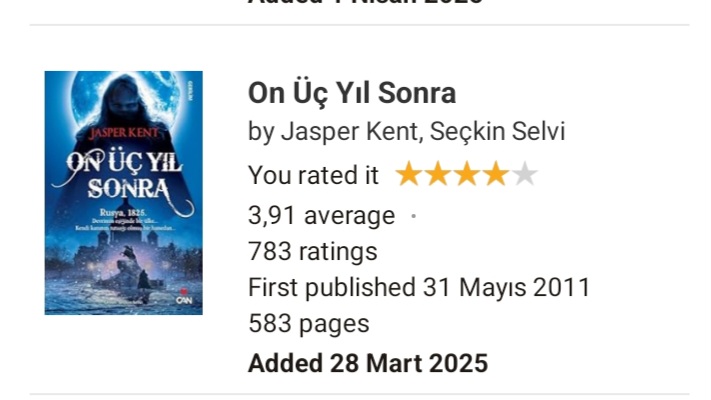Tap the cut-off Added date at top
The height and width of the screenshot is (400, 711).
click(x=366, y=4)
